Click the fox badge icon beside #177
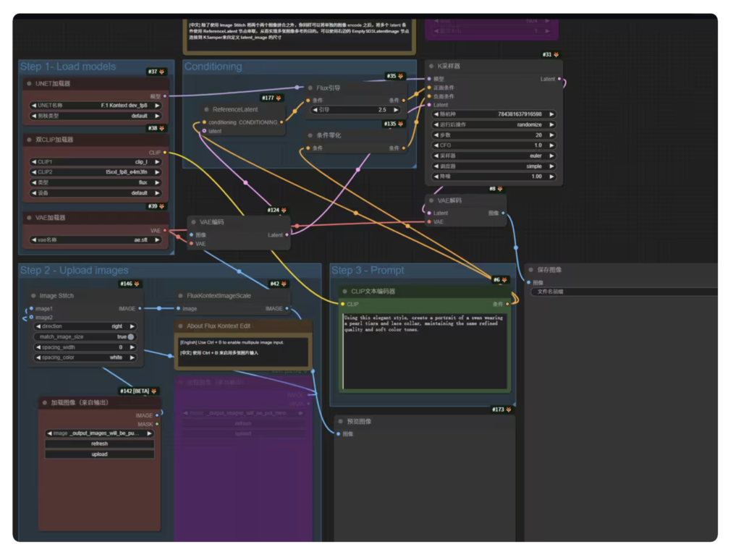 279,98
